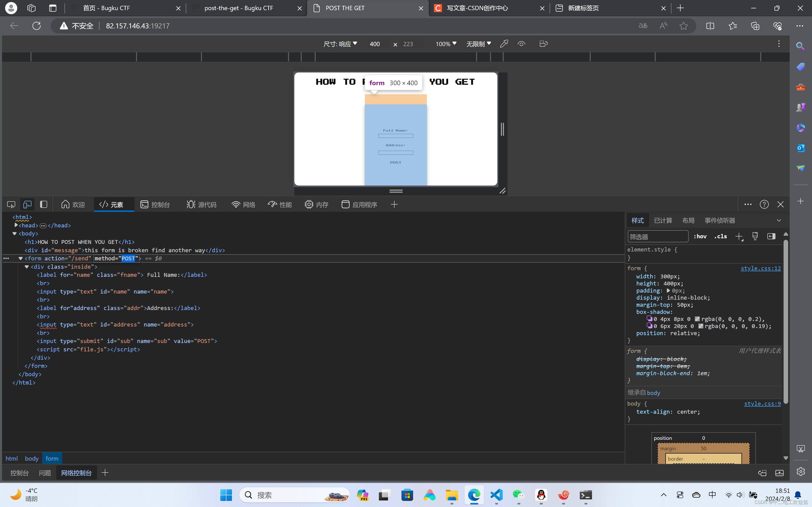Rotate the emulated device orientation

(544, 44)
